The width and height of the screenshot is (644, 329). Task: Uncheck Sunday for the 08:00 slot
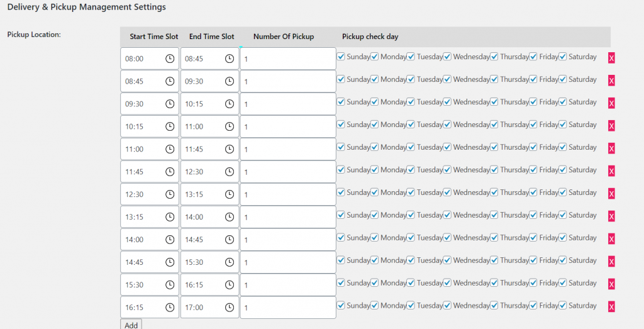[x=341, y=56]
